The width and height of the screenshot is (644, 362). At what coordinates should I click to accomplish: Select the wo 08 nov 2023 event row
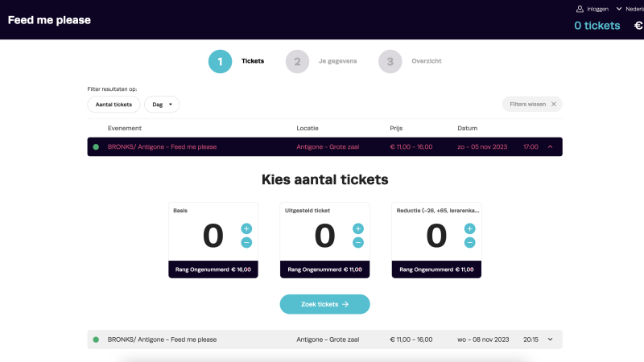322,339
